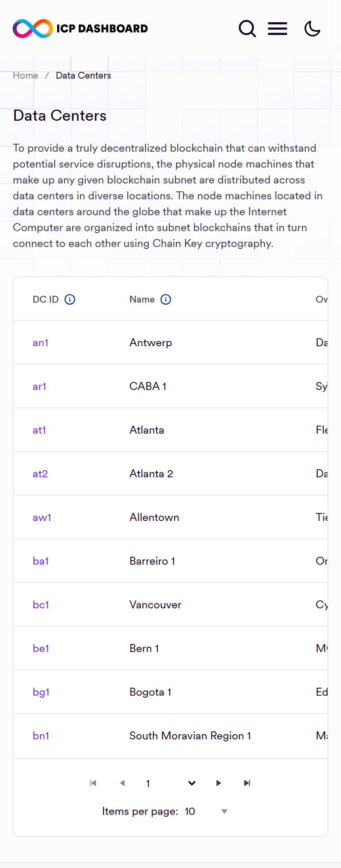This screenshot has height=868, width=341.
Task: Open the at2 data center link
Action: click(40, 474)
